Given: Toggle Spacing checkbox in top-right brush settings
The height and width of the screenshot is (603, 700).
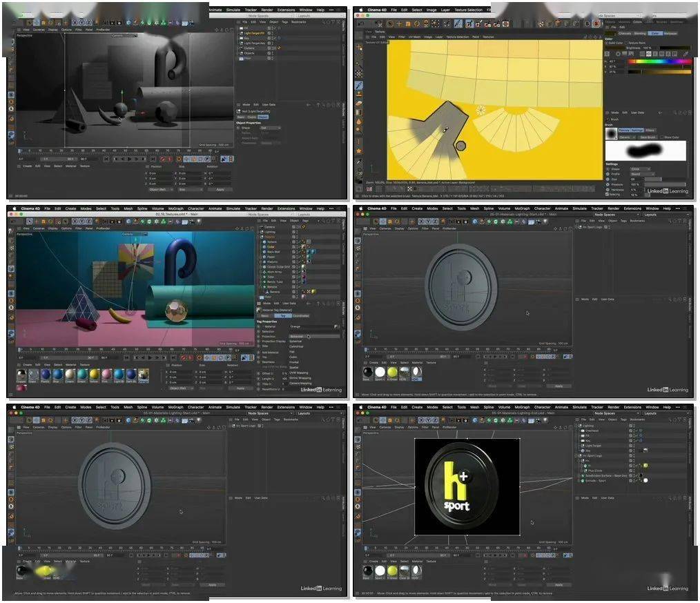Looking at the screenshot, I should [x=607, y=195].
